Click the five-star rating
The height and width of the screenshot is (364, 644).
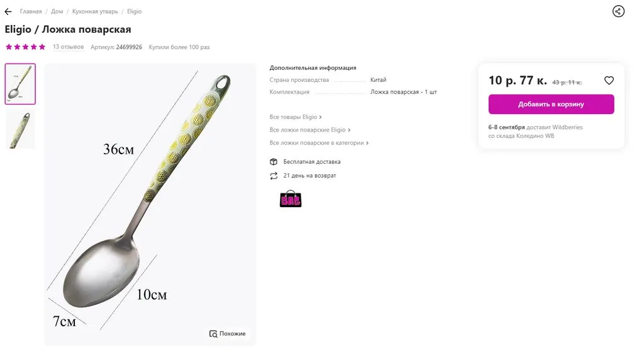(x=26, y=47)
